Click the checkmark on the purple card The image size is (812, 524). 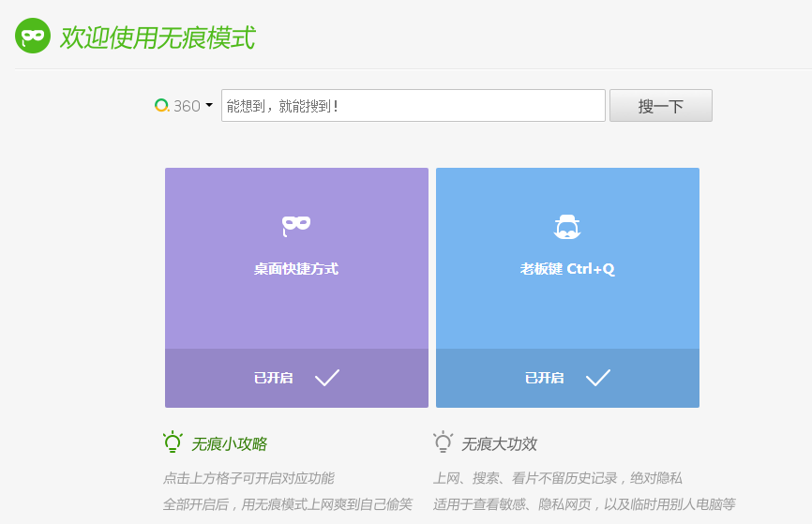[327, 378]
